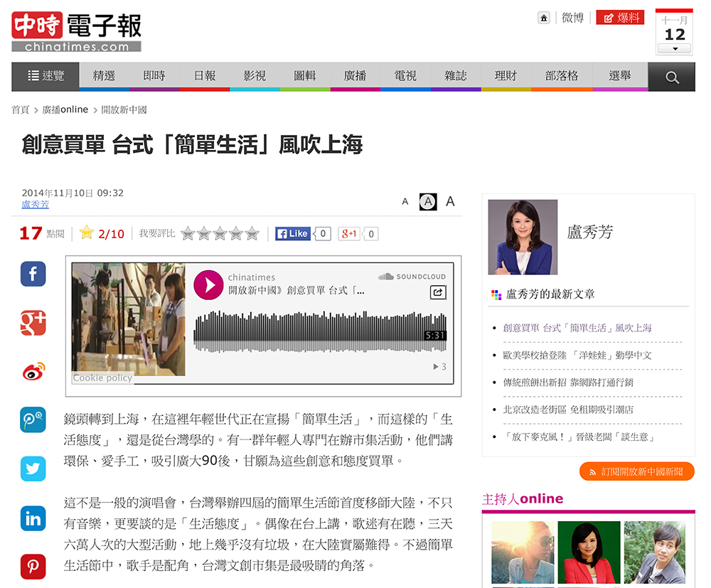Click 廣播online breadcrumb link

tap(65, 109)
